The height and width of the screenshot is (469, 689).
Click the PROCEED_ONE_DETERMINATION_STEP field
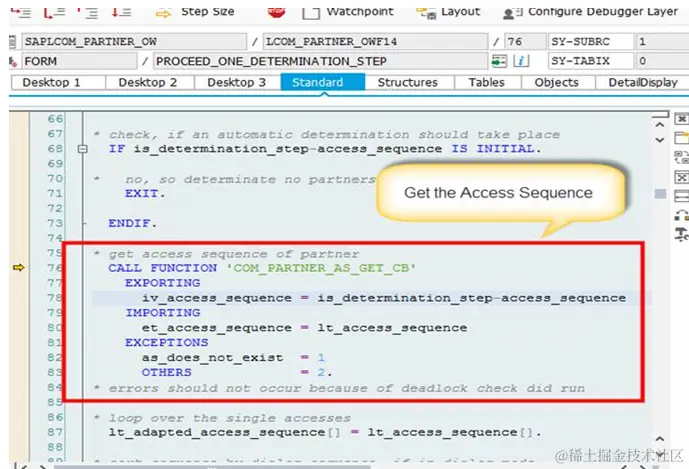[x=320, y=61]
